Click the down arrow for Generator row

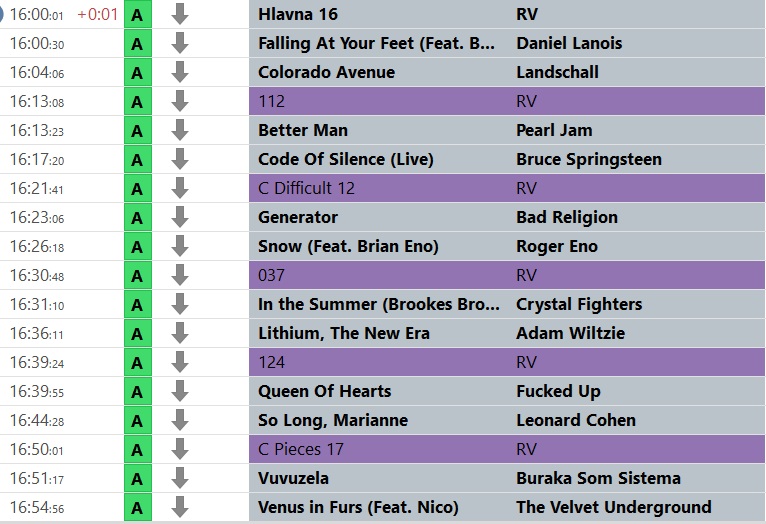click(180, 217)
